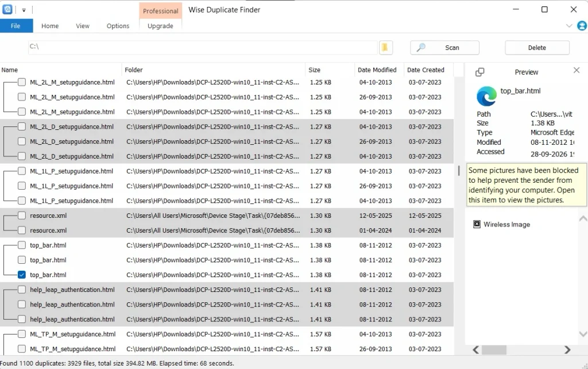
Task: Click the preview horizontal scrollbar thumb
Action: (494, 350)
